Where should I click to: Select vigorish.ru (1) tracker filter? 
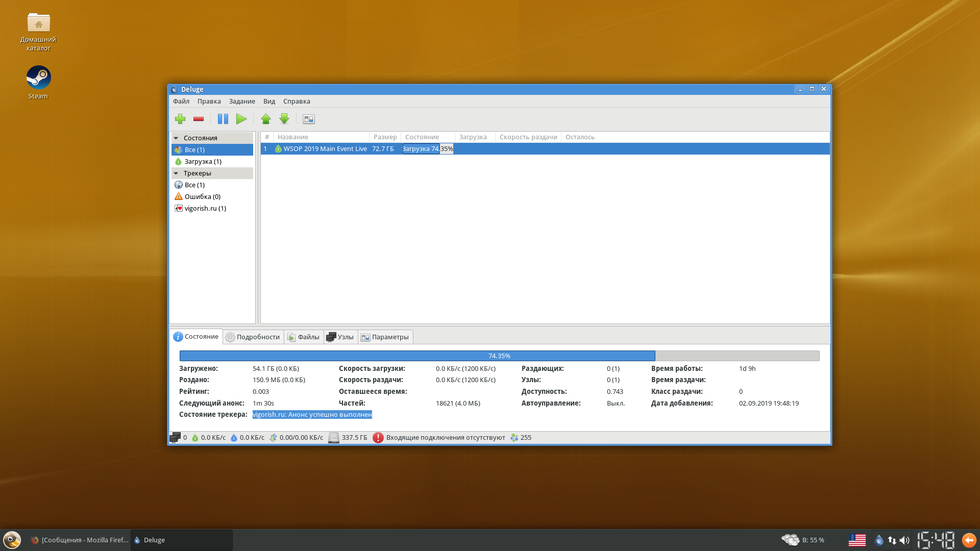click(x=205, y=208)
